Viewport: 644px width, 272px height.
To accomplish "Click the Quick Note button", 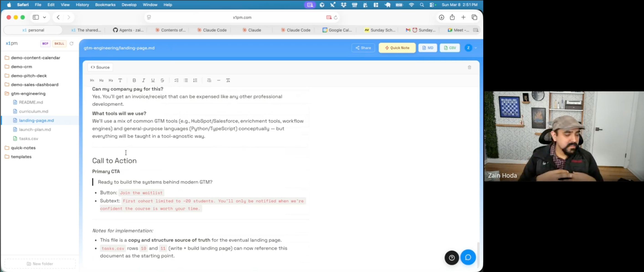I will pos(397,48).
